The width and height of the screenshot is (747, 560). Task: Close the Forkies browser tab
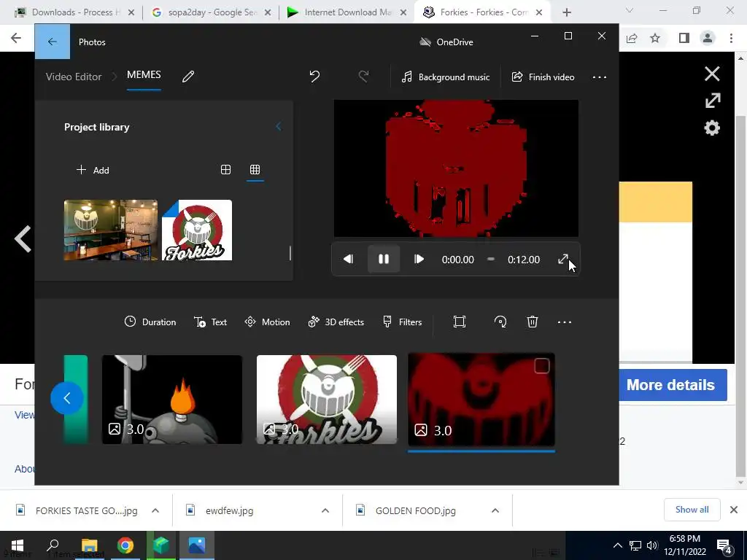point(539,12)
